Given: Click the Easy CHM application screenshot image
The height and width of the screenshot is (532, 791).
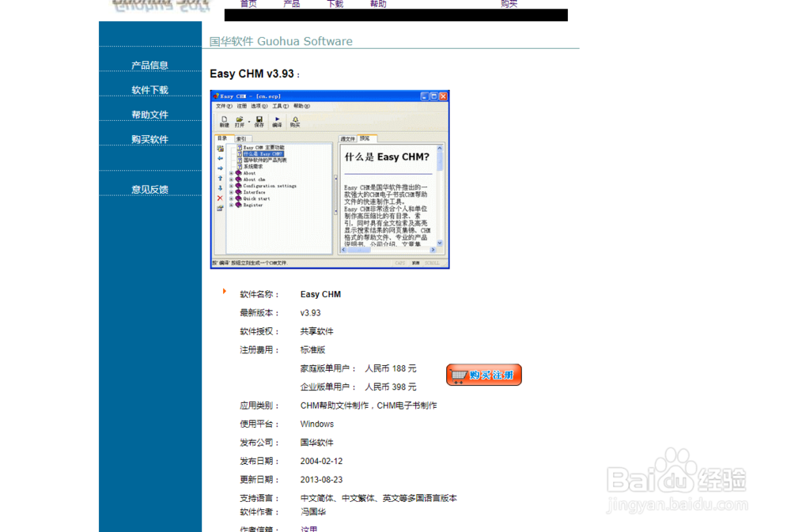Looking at the screenshot, I should pyautogui.click(x=330, y=179).
